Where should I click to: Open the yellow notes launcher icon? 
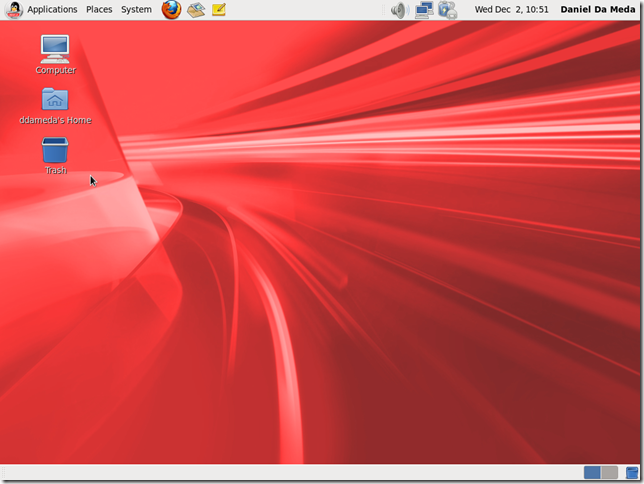pos(219,9)
